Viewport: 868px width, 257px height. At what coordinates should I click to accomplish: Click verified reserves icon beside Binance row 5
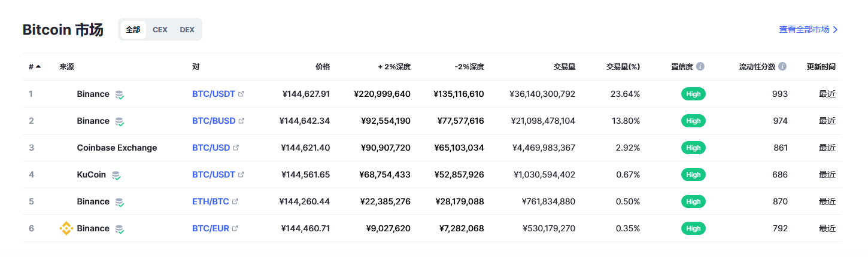[x=120, y=202]
